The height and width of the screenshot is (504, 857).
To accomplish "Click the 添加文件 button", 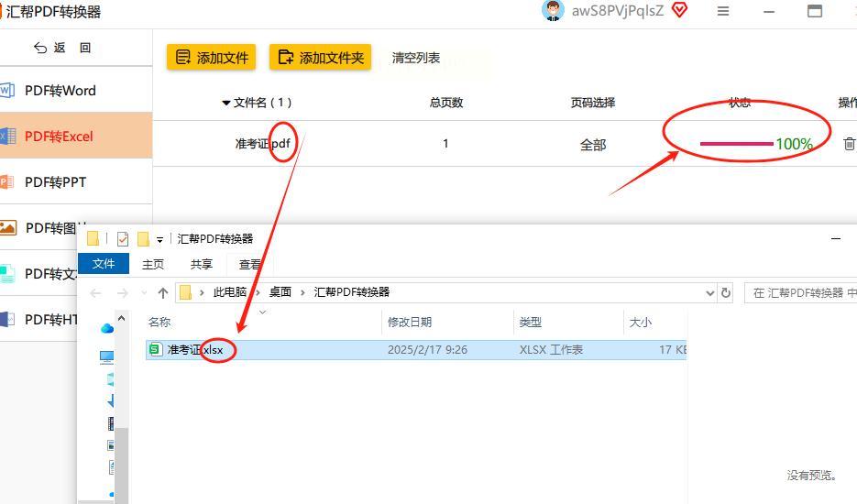I will pyautogui.click(x=211, y=57).
